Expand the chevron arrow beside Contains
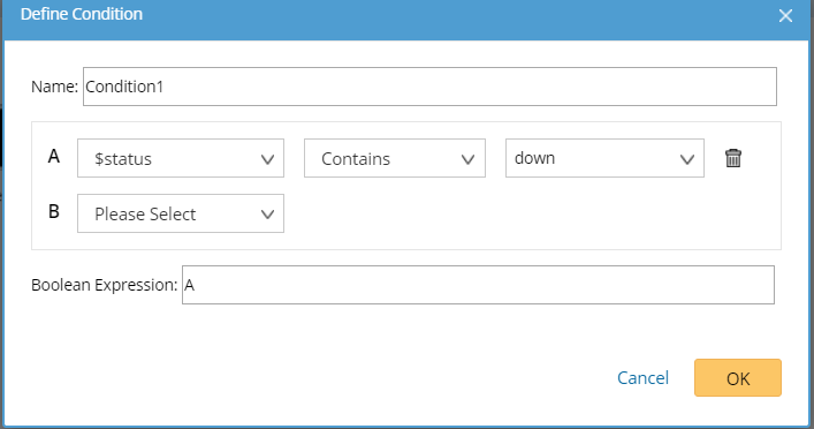Image resolution: width=814 pixels, height=432 pixels. pyautogui.click(x=467, y=159)
